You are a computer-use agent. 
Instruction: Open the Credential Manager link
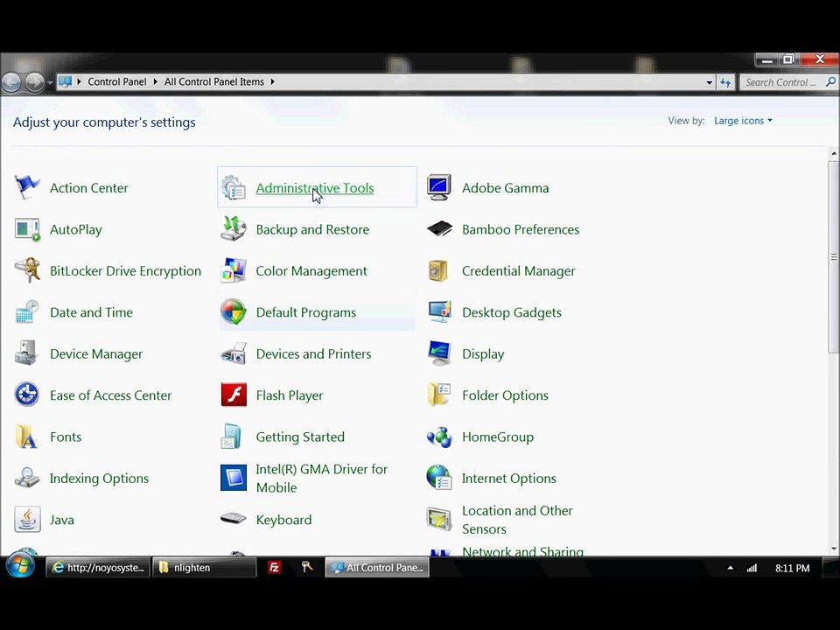point(519,271)
